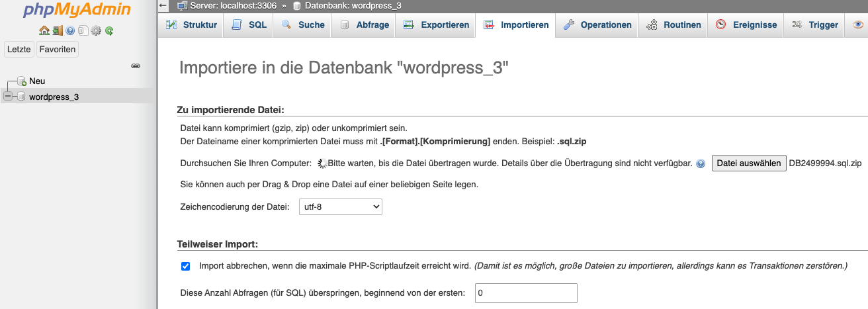This screenshot has height=309, width=868.
Task: Click the 'Zu importierende Datei:' heading
Action: (231, 110)
